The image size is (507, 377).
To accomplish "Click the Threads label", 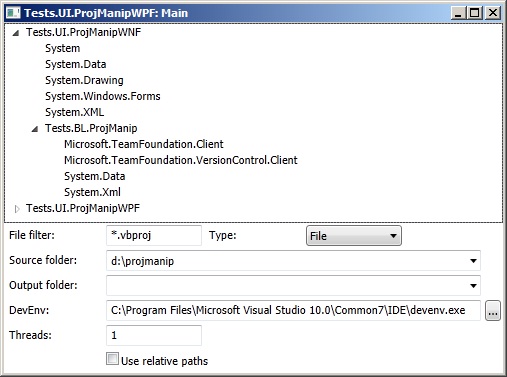I will pos(30,335).
